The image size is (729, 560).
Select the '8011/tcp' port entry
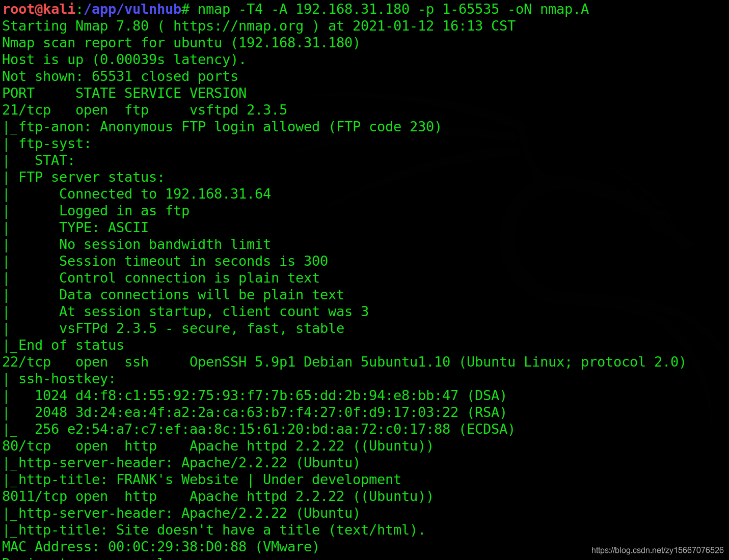35,496
